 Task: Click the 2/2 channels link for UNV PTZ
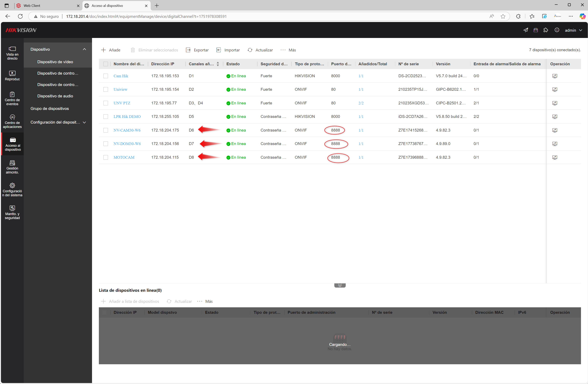click(361, 103)
